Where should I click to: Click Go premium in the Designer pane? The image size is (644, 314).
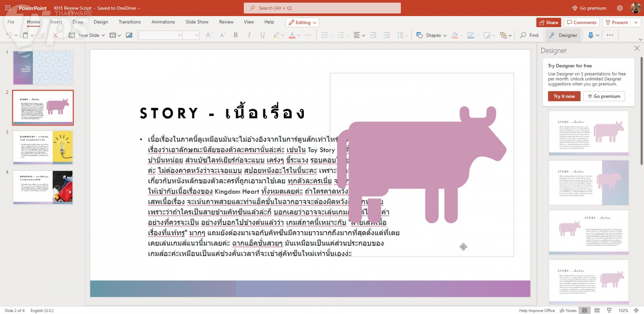point(604,96)
